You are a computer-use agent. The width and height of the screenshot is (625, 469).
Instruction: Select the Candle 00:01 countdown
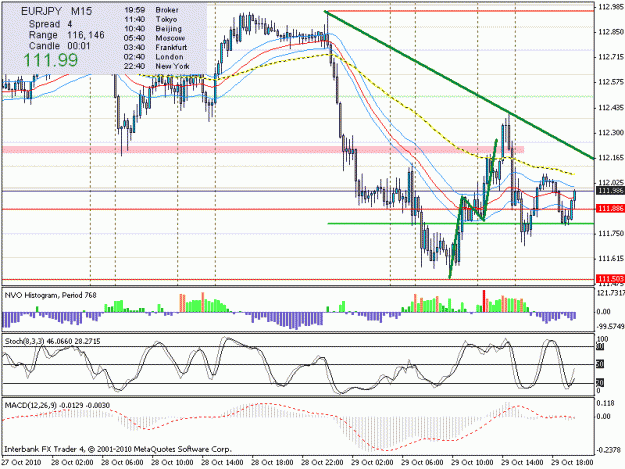60,46
